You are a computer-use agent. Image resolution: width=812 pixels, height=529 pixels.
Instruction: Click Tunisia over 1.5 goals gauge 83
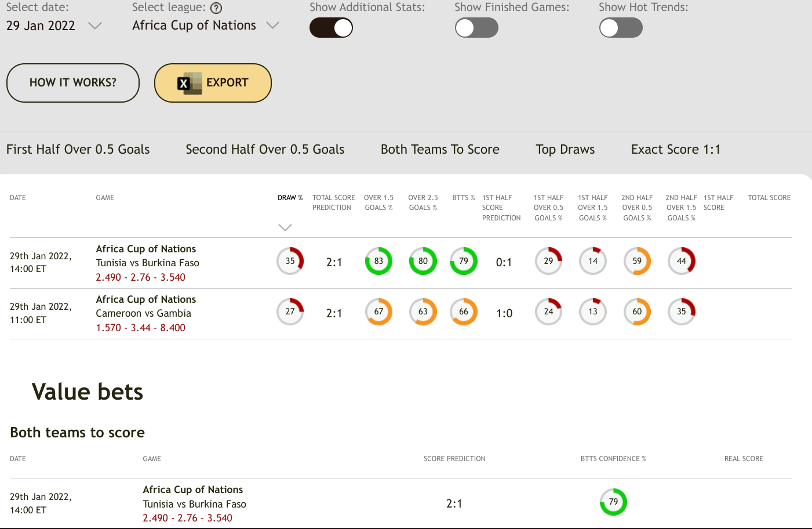point(378,261)
